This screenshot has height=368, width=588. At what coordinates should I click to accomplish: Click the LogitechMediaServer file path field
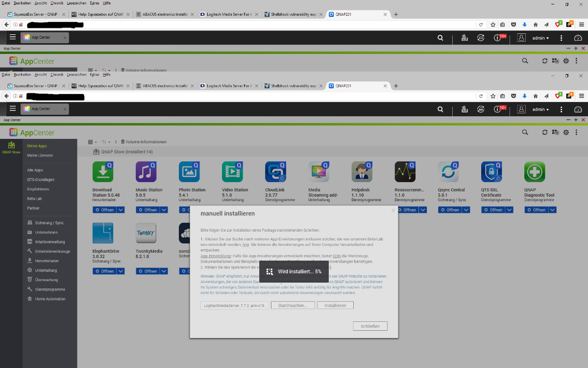click(234, 305)
